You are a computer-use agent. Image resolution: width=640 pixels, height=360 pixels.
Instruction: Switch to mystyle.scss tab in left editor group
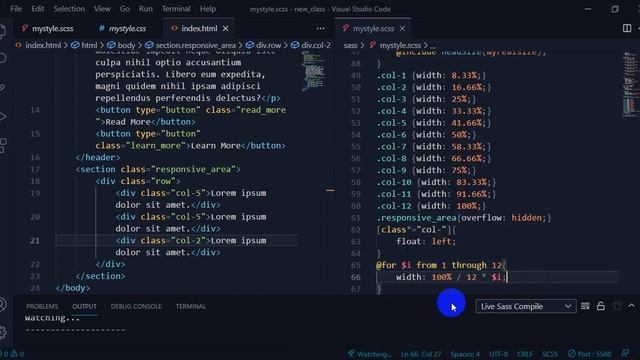click(x=48, y=28)
